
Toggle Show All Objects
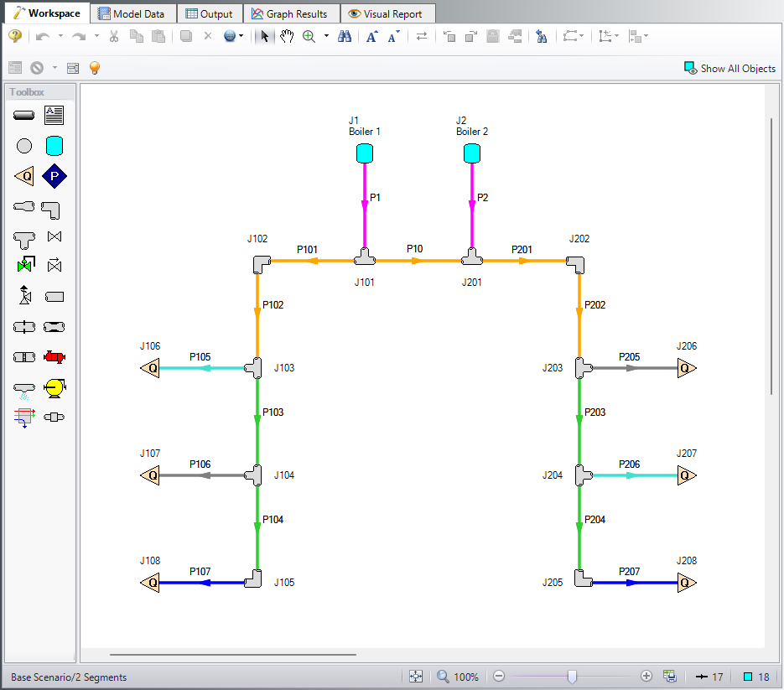point(729,68)
